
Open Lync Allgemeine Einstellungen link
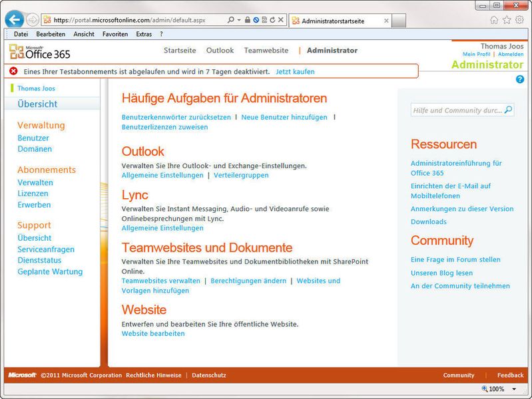pos(162,228)
